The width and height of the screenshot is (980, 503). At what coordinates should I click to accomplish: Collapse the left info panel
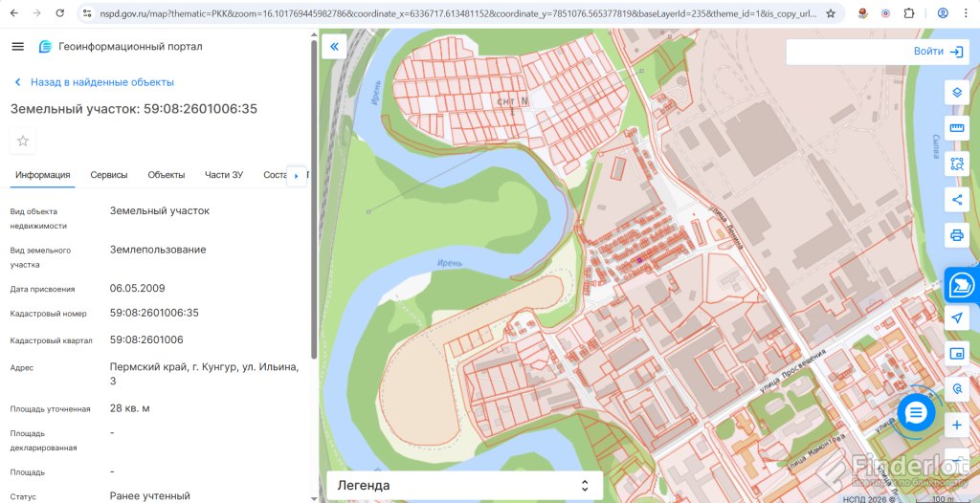[x=334, y=46]
